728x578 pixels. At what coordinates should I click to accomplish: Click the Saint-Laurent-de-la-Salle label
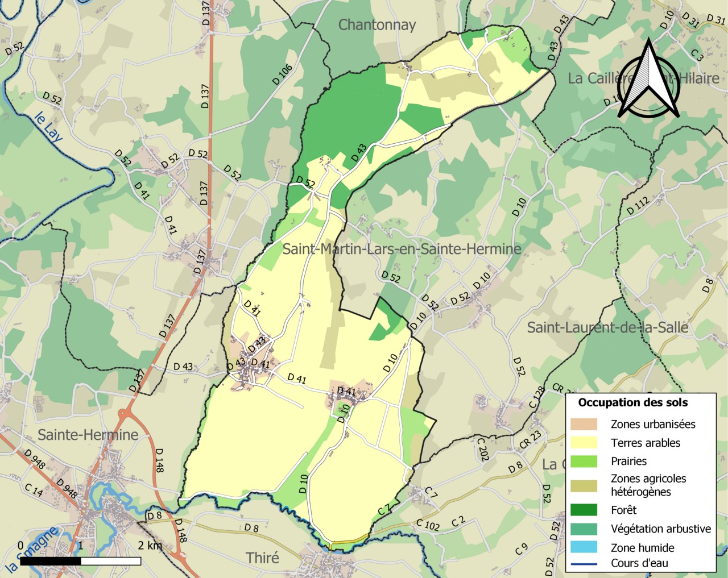(607, 327)
